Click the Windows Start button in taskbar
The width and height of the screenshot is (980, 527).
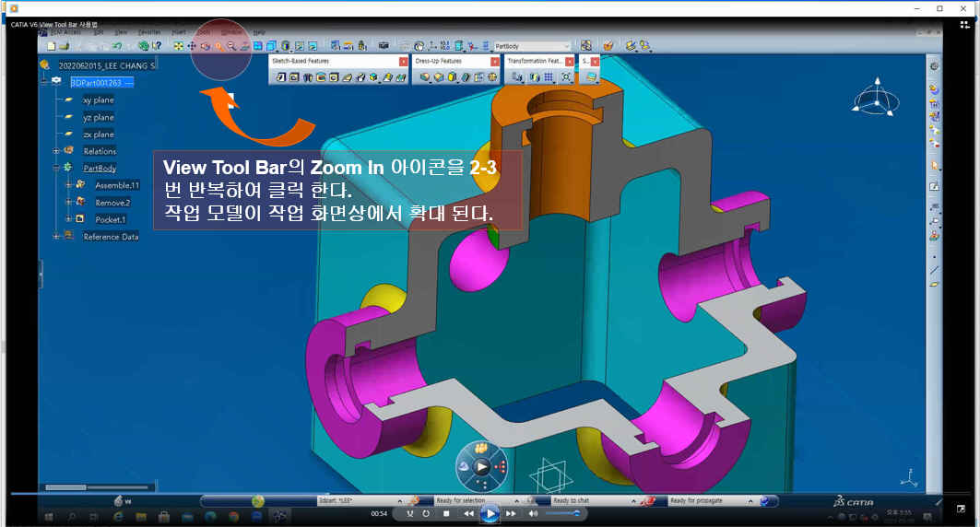[x=49, y=516]
